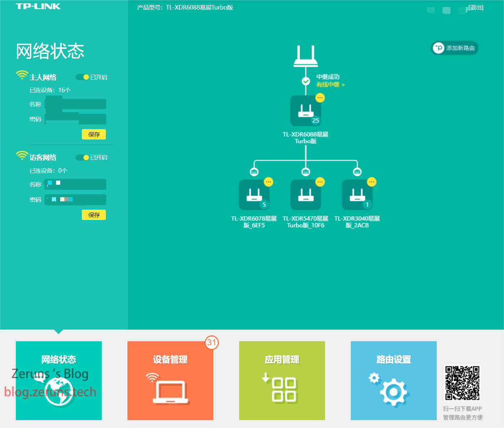Click the 主人网络 名称 input field

click(x=76, y=104)
